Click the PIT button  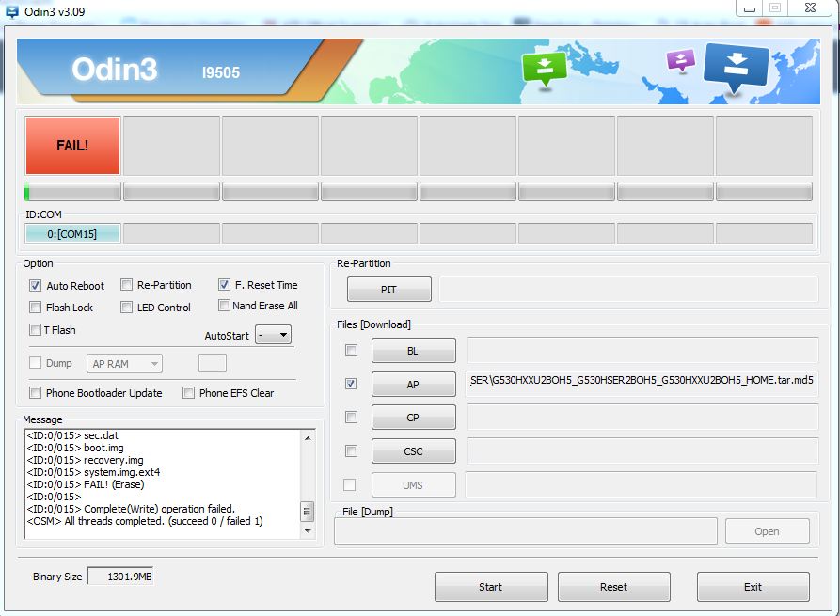[x=388, y=290]
